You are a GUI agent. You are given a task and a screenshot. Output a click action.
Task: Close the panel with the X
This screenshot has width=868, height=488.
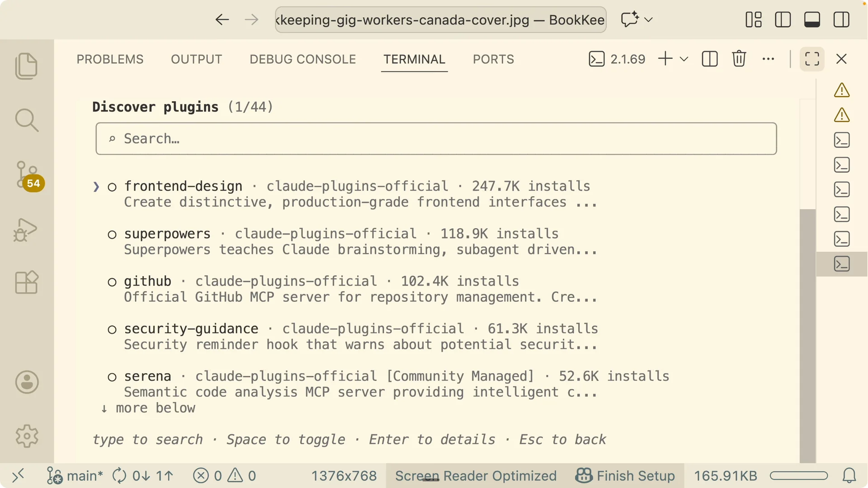(x=841, y=59)
